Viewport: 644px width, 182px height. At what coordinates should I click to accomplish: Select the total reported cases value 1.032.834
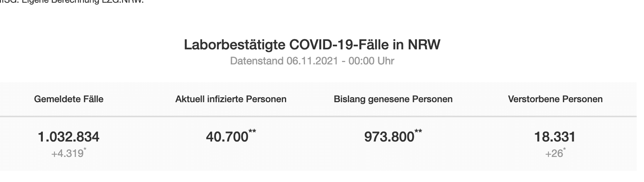69,137
